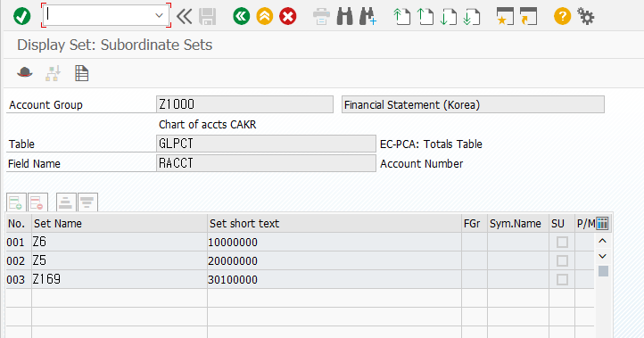This screenshot has height=338, width=644.
Task: Click the Generate Shortcut icon
Action: point(528,16)
